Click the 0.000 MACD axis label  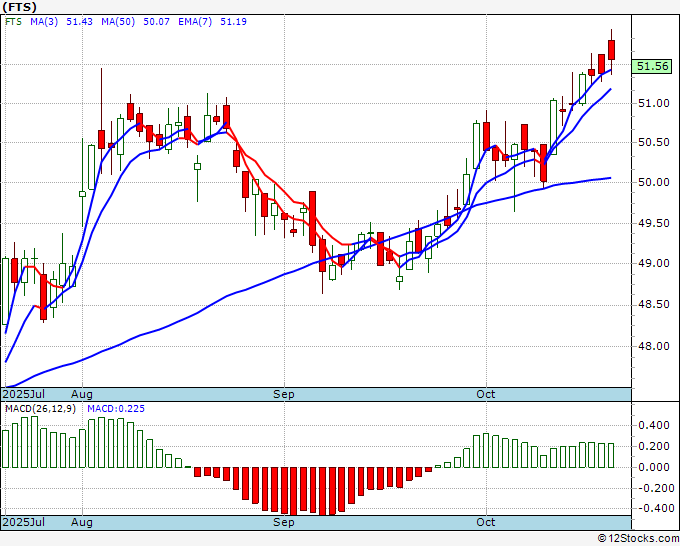click(x=654, y=467)
